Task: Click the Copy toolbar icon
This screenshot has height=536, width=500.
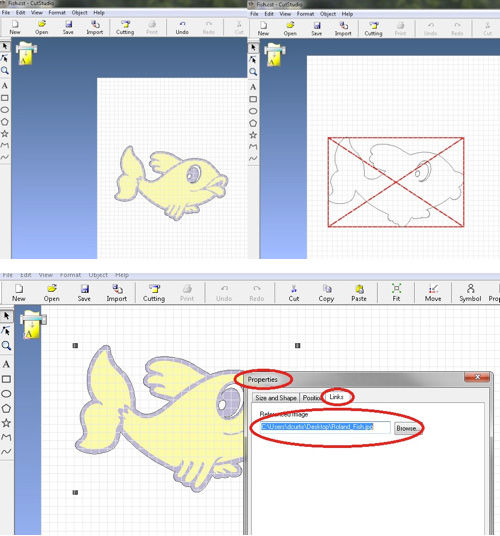Action: (326, 293)
